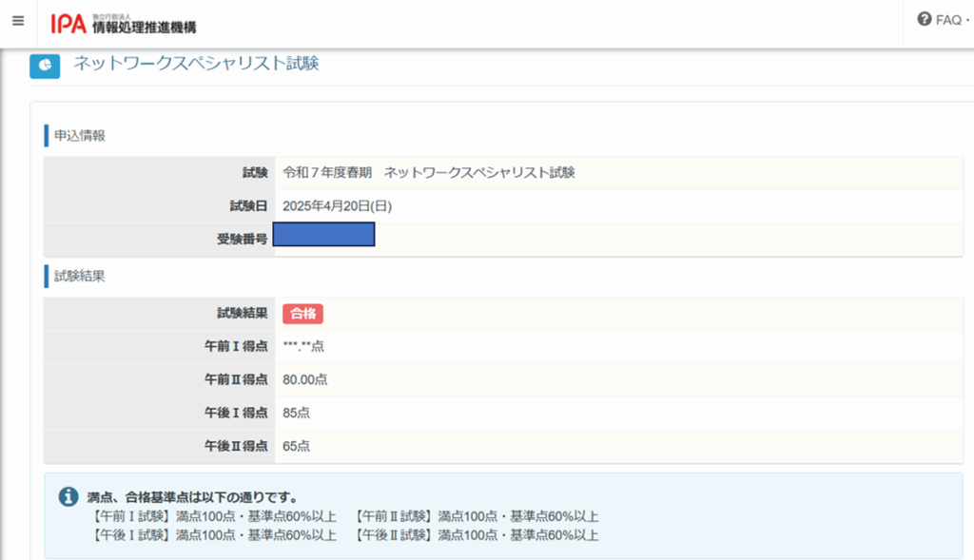
Task: Click the 試験結果 section heading
Action: (x=80, y=277)
